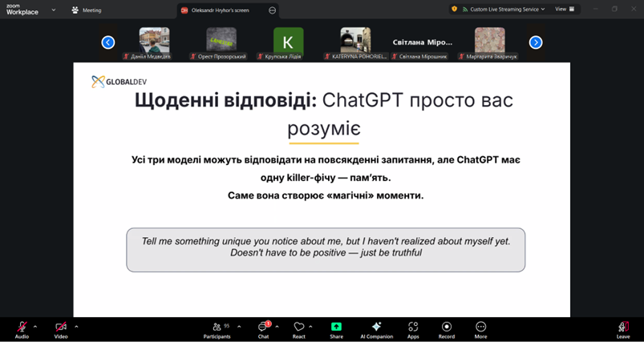The height and width of the screenshot is (342, 644).
Task: Toggle meeting Record button
Action: point(447,328)
